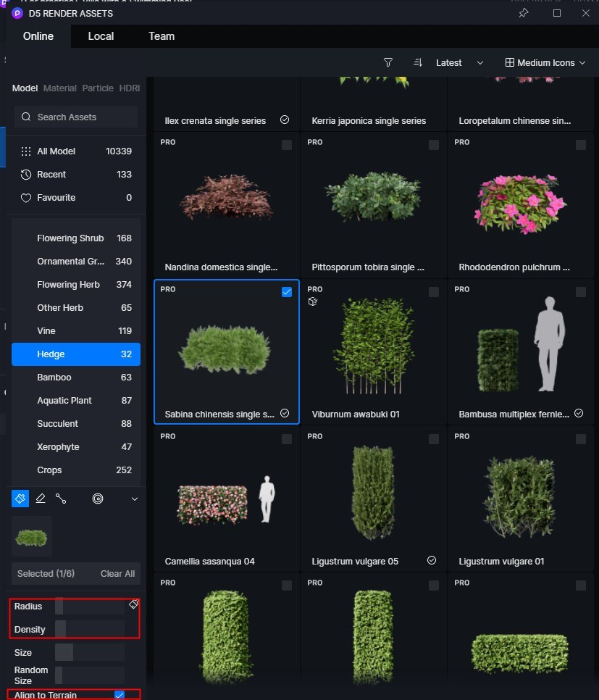Select the circular Scatter tool icon
The width and height of the screenshot is (599, 700).
coord(98,499)
